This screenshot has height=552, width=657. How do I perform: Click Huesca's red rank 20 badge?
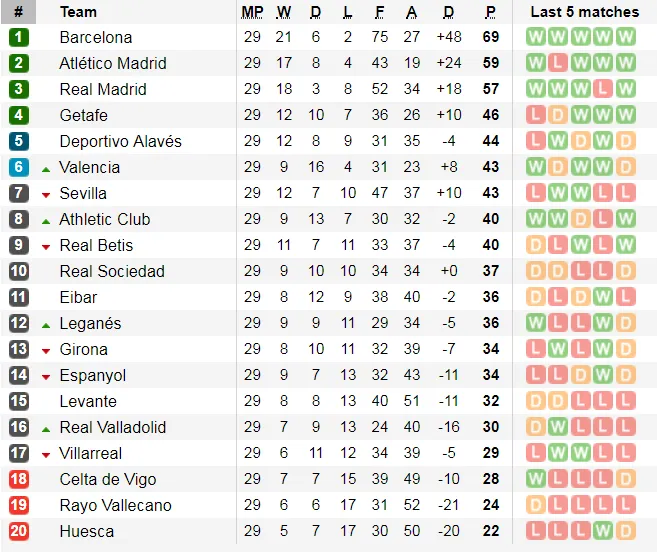pos(18,531)
